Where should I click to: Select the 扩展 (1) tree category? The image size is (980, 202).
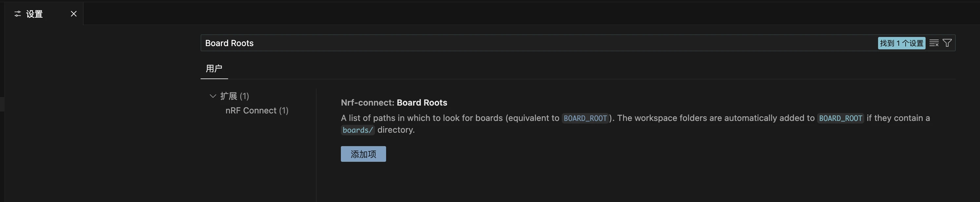point(234,96)
